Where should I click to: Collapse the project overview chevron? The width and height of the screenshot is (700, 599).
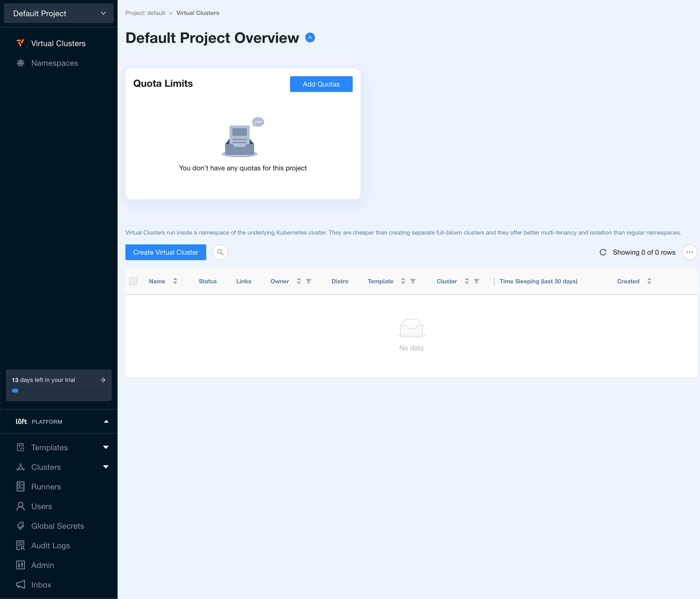click(310, 37)
